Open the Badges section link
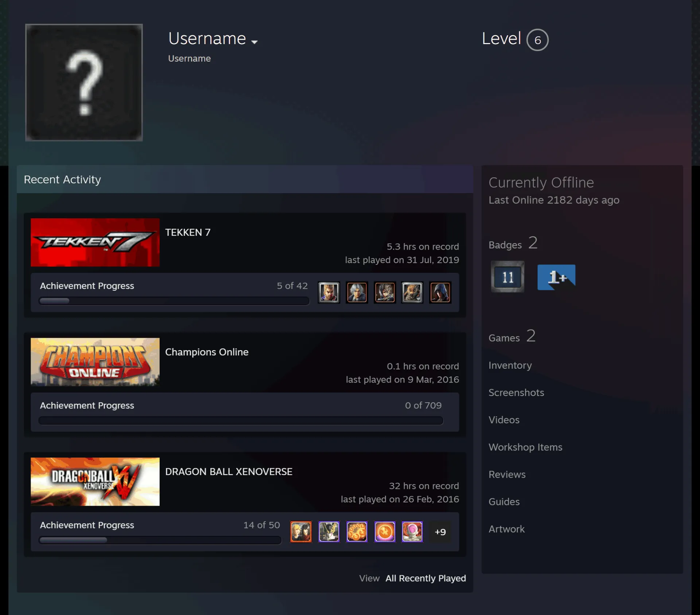The image size is (700, 615). pyautogui.click(x=513, y=243)
